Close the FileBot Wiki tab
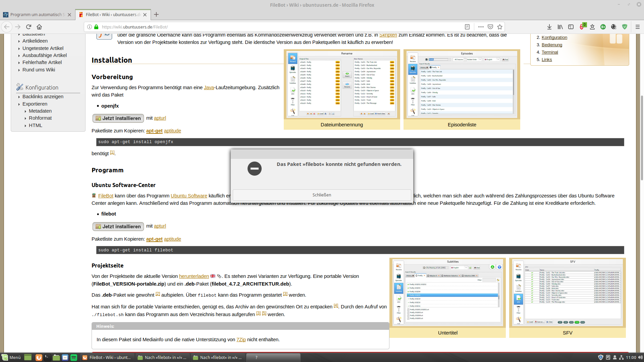 click(x=145, y=15)
